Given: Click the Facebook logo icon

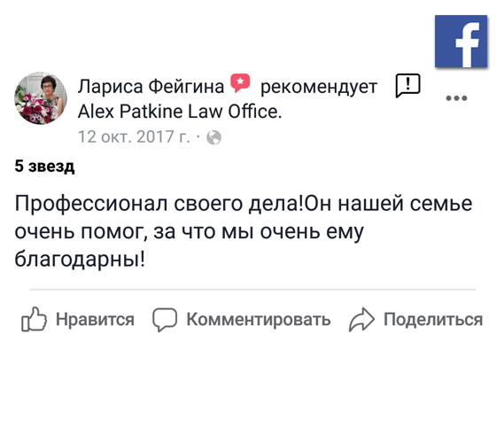Looking at the screenshot, I should click(461, 41).
